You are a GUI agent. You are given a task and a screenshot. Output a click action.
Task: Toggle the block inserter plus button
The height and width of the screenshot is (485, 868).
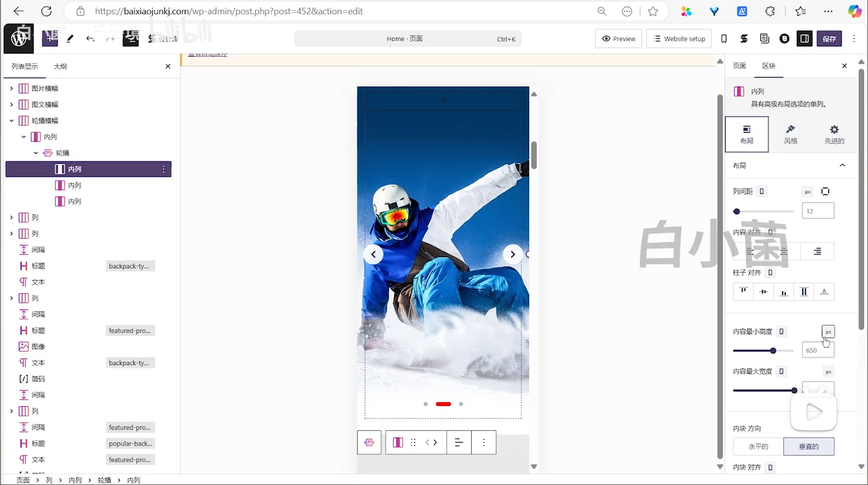(50, 39)
